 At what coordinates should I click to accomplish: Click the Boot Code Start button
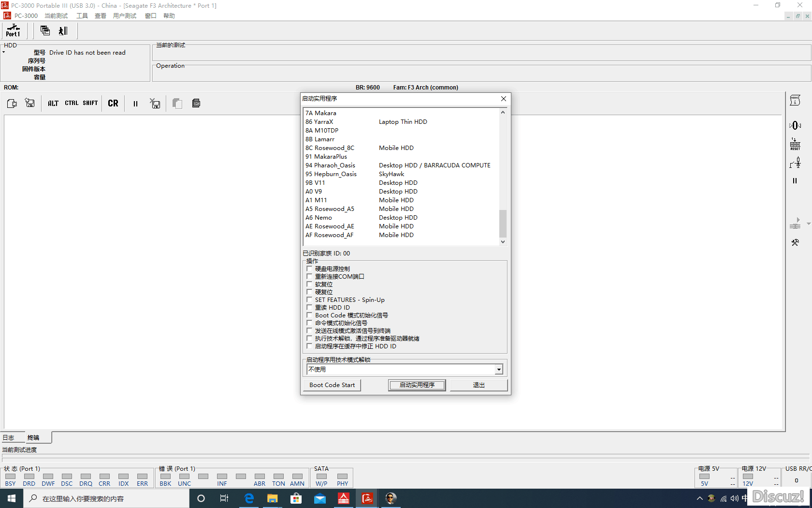(x=332, y=385)
